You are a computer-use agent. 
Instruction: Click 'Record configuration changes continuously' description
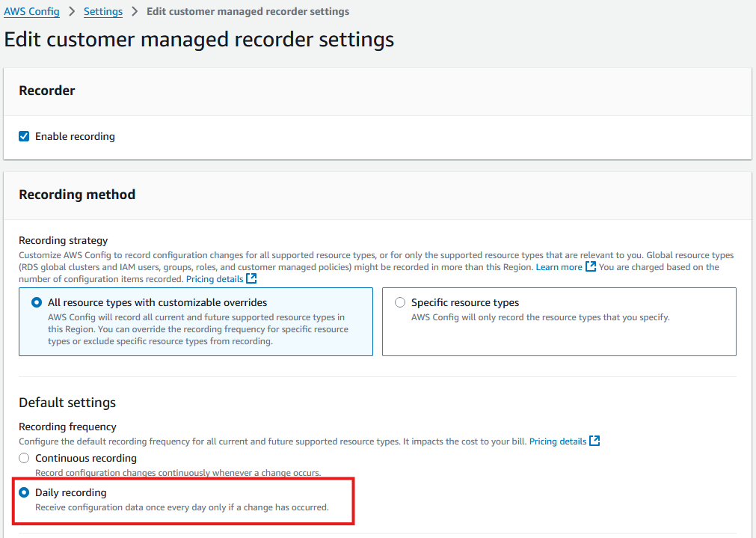[178, 472]
